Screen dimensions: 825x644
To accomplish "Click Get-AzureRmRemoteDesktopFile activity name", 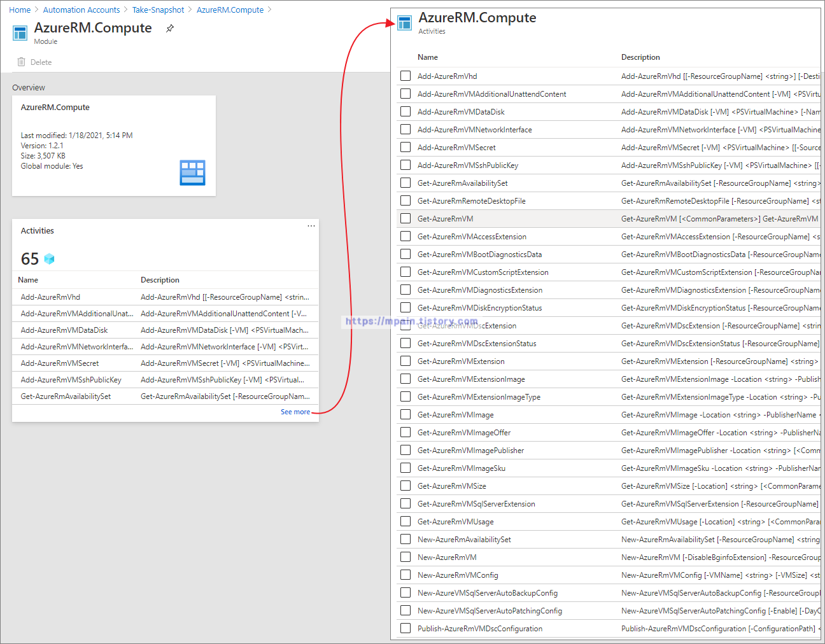I will click(472, 200).
